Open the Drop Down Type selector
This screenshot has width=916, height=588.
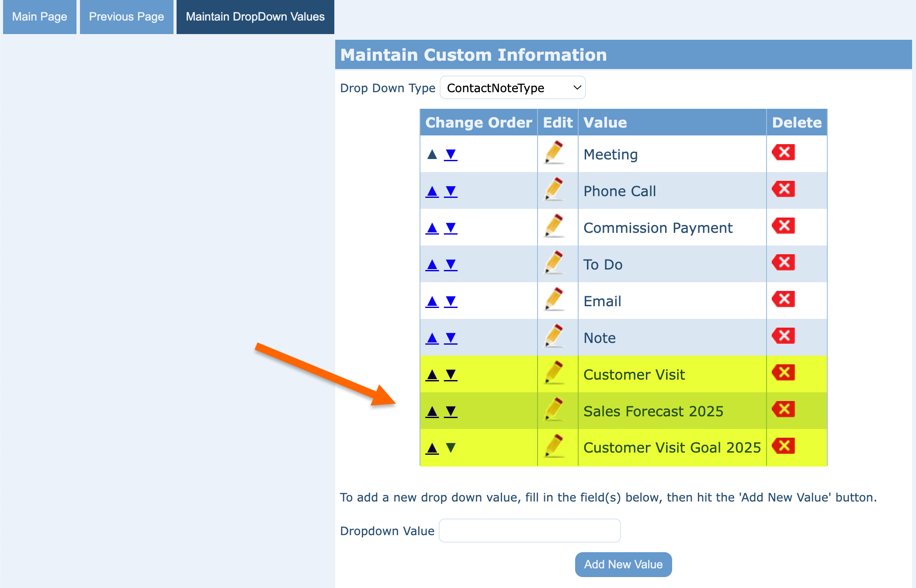coord(513,88)
